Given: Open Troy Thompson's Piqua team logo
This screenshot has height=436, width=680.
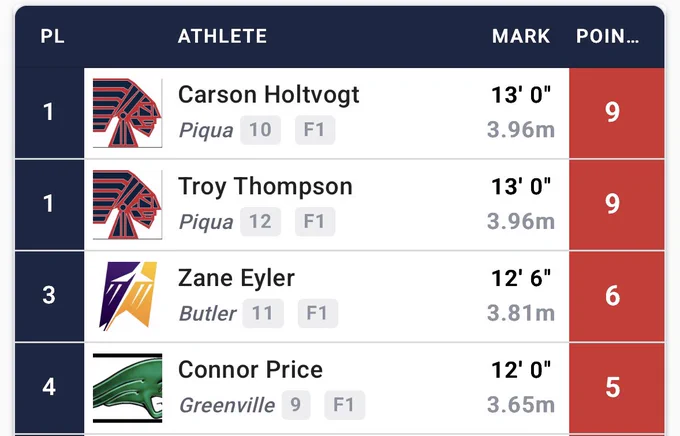Looking at the screenshot, I should tap(128, 204).
